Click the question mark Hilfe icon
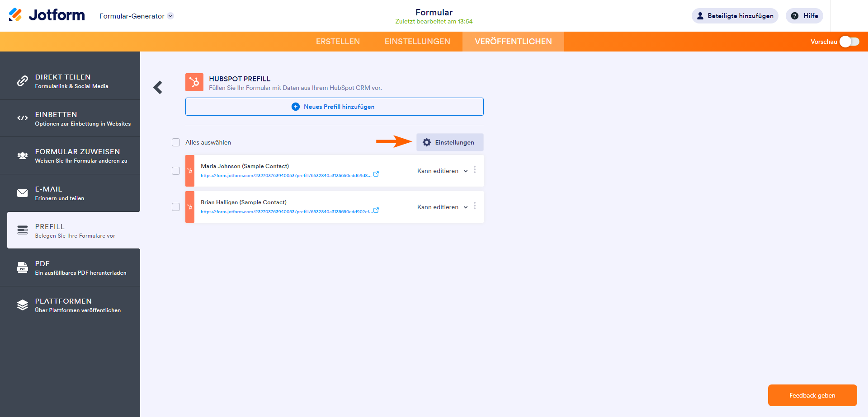This screenshot has width=868, height=417. [x=795, y=16]
